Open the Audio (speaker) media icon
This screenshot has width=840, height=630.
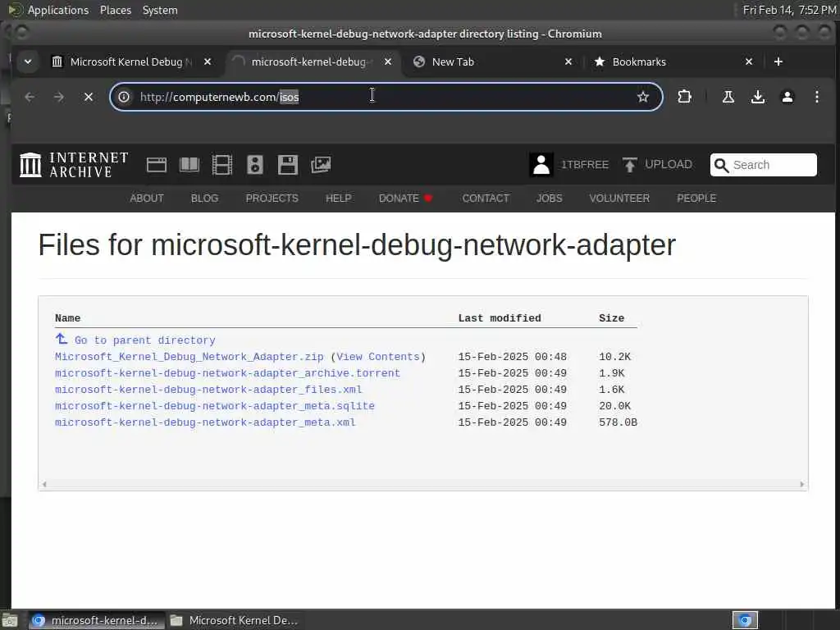[x=255, y=165]
